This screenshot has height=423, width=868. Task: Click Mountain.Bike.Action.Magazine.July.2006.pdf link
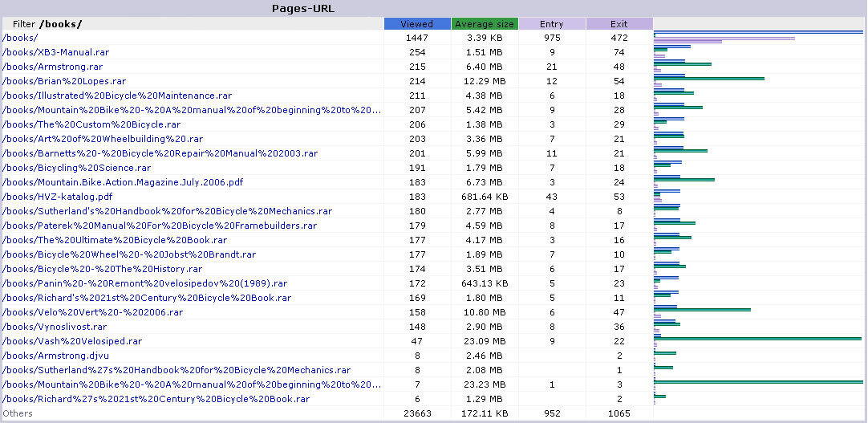(x=122, y=182)
